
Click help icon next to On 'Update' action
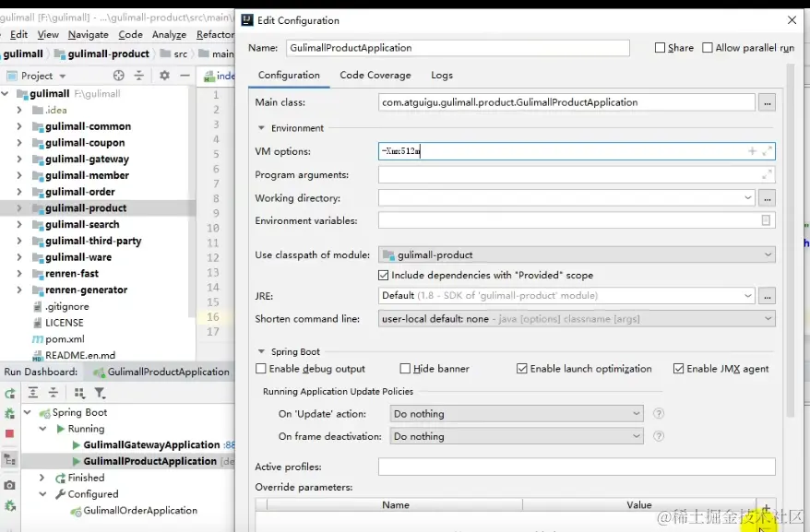[659, 414]
